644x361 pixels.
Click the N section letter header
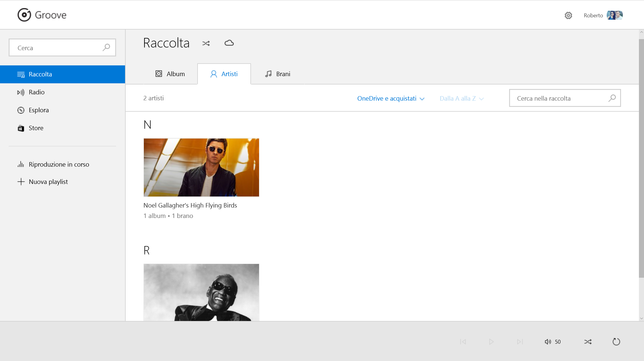pos(147,125)
